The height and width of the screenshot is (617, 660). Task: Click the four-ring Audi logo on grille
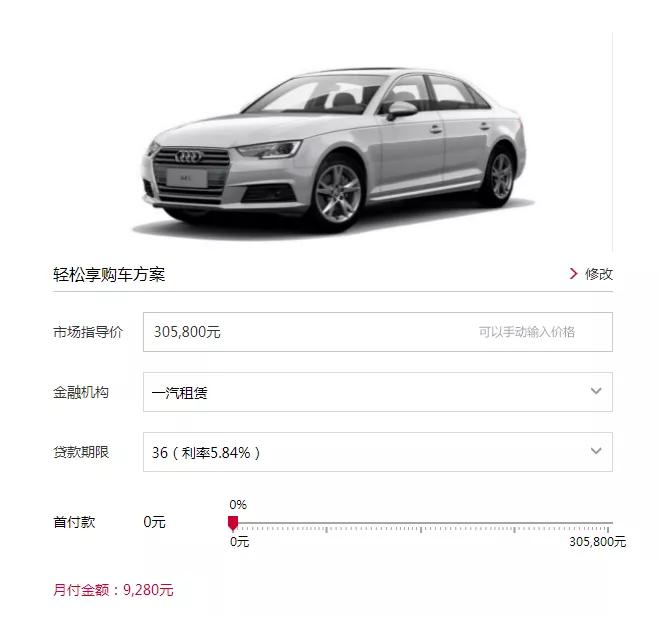tap(189, 157)
